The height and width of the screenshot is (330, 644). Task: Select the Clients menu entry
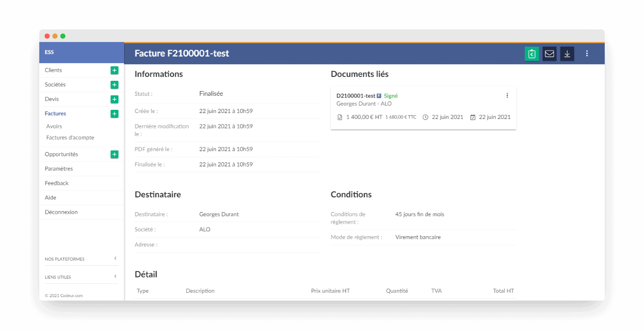53,70
